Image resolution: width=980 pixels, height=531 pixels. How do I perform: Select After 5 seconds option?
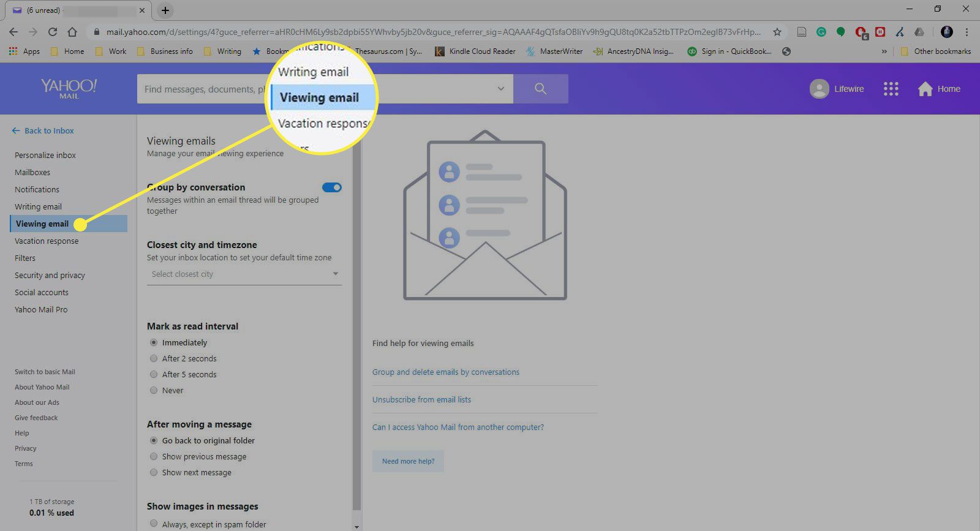click(154, 374)
